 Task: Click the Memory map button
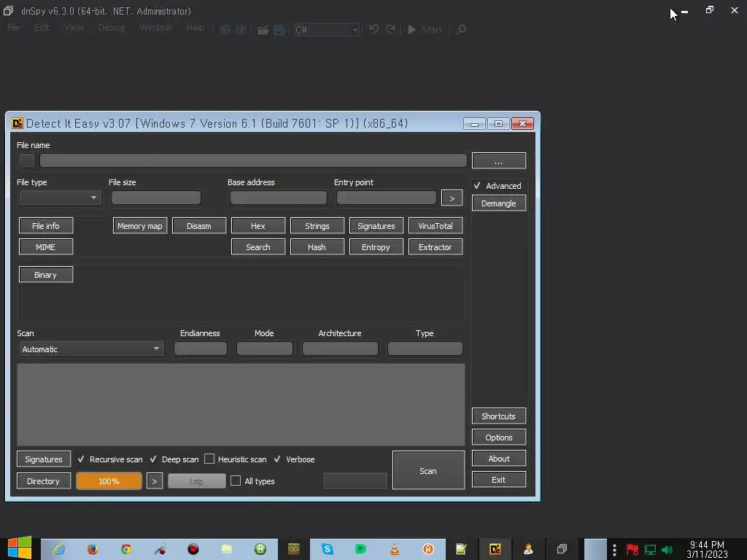(139, 226)
